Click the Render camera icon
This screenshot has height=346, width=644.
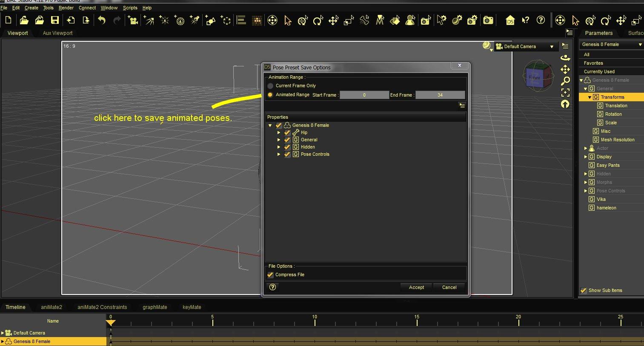click(x=488, y=20)
